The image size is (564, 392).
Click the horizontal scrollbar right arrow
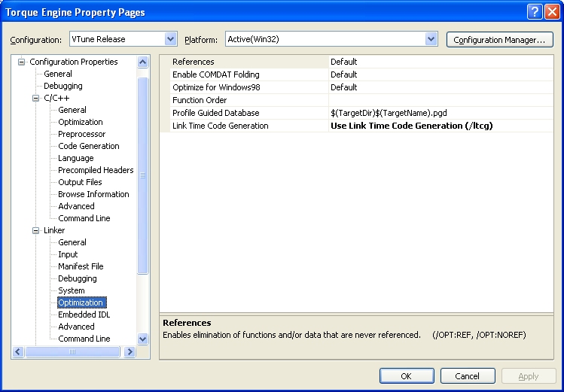[130, 352]
